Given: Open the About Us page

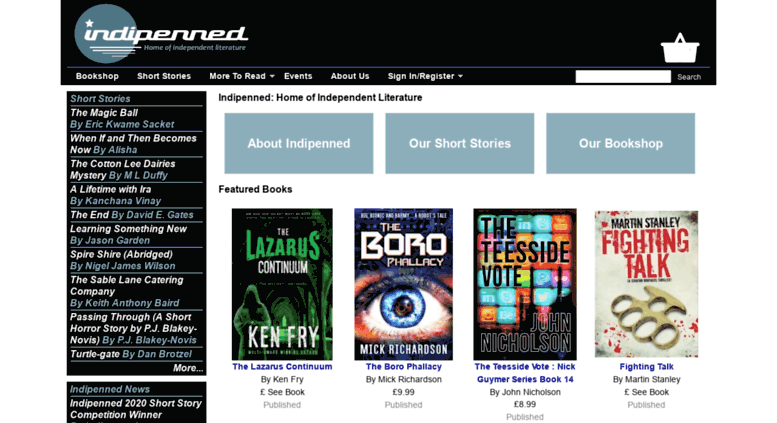Looking at the screenshot, I should pos(350,76).
